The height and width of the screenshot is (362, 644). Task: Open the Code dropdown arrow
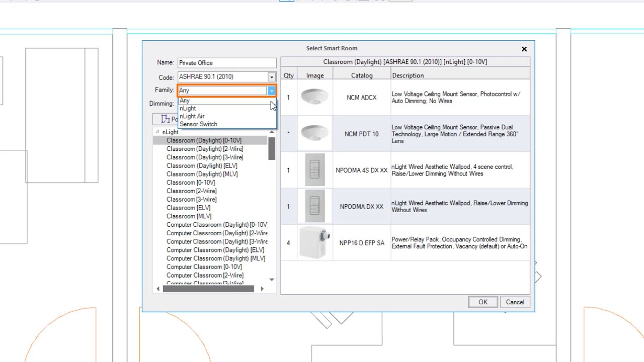point(272,77)
